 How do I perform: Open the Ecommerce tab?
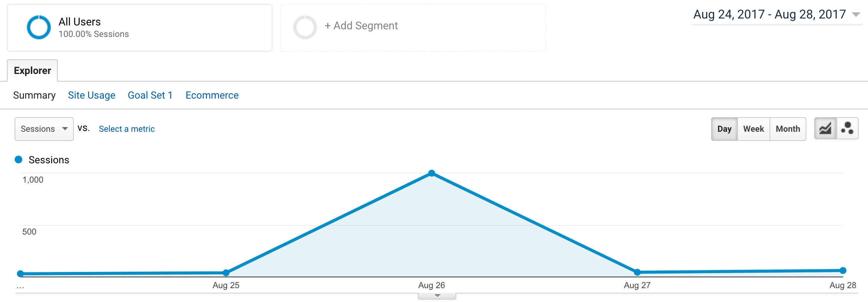point(212,95)
